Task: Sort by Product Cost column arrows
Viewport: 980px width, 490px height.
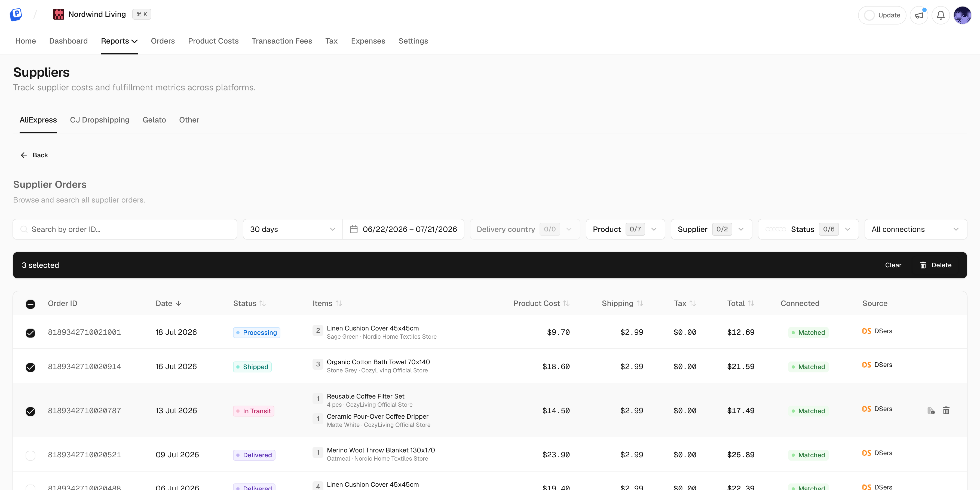Action: coord(566,303)
